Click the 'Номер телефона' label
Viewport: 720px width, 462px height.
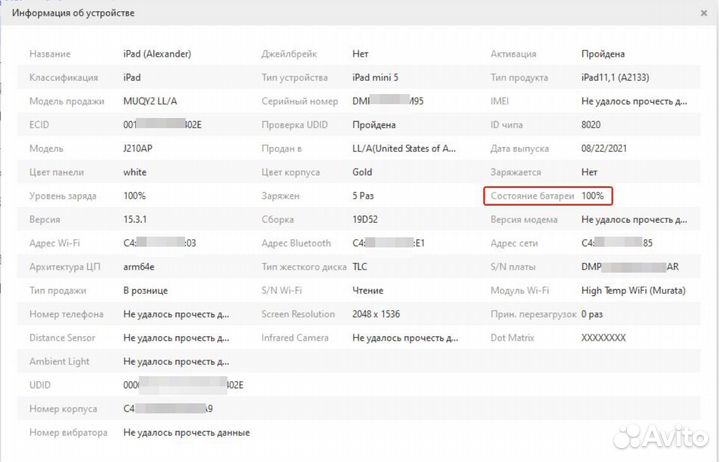tap(66, 314)
